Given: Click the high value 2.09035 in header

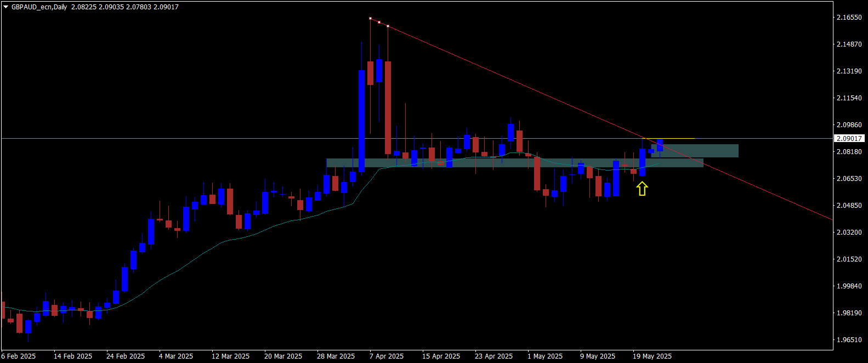Looking at the screenshot, I should [x=111, y=7].
